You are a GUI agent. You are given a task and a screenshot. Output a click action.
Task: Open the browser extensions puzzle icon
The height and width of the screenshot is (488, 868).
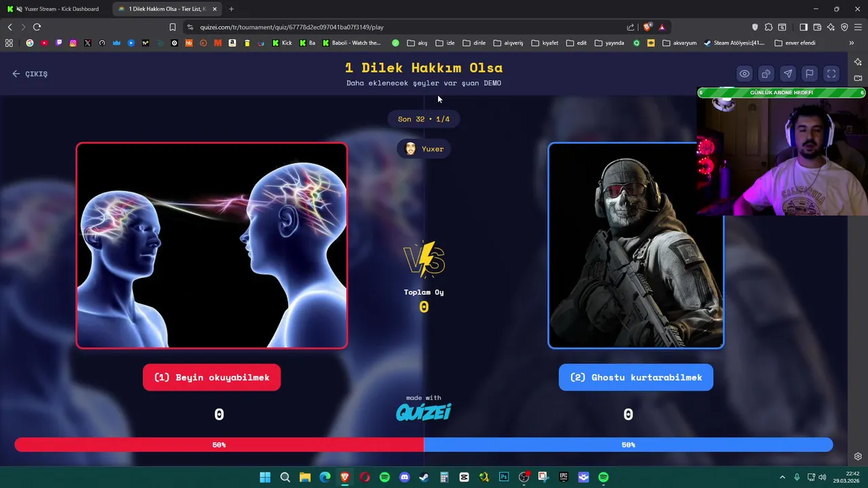click(768, 27)
